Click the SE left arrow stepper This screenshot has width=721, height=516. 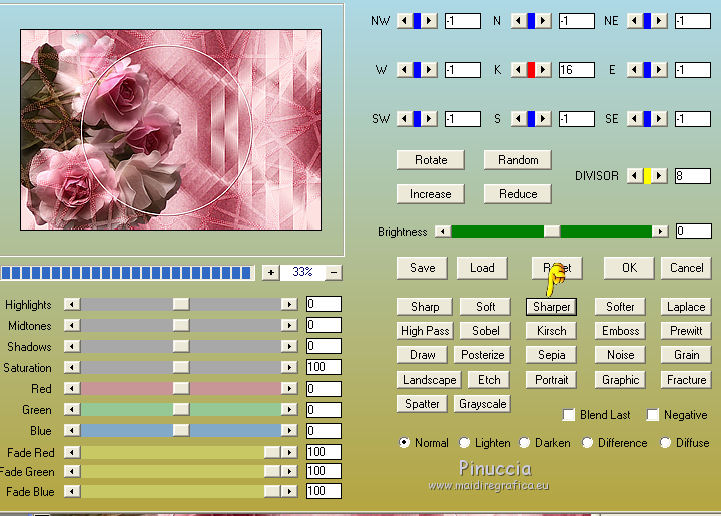[635, 119]
